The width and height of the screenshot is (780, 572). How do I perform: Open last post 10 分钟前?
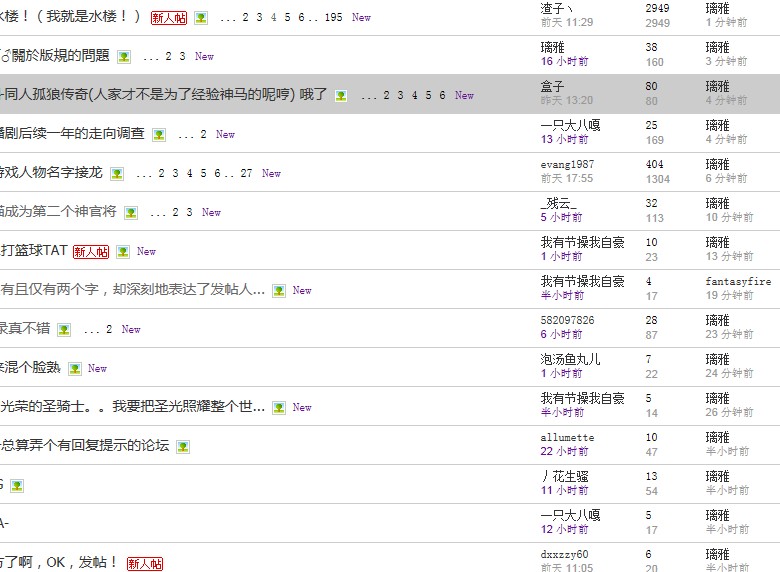click(729, 217)
